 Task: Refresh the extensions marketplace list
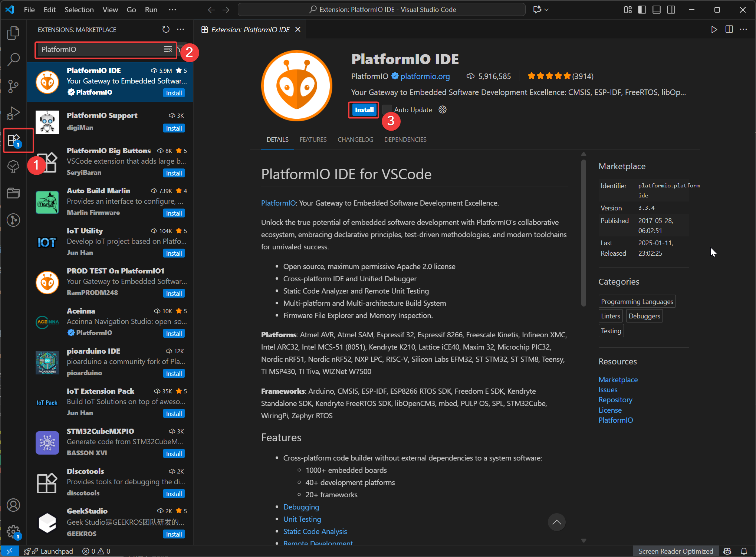click(x=166, y=29)
